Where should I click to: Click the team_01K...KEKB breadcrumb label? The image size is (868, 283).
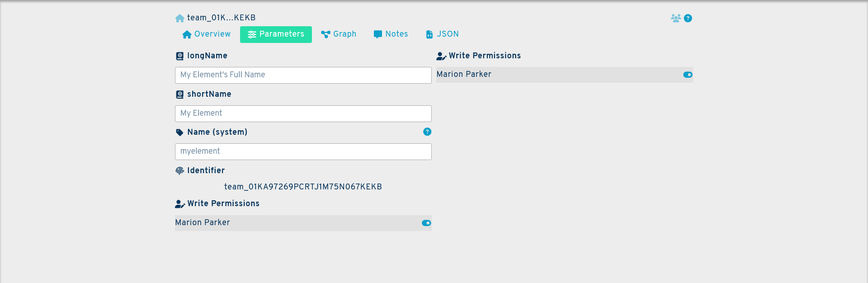click(222, 18)
